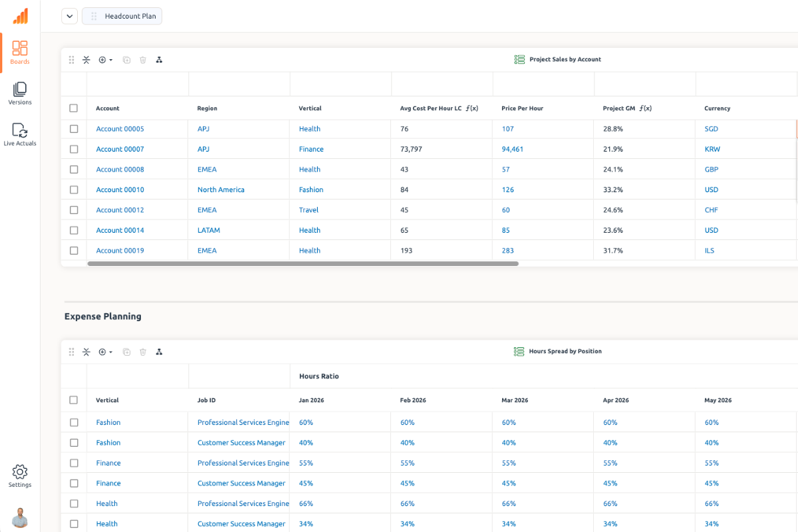Click ILS currency cell
Screen dimensions: 798x532
pos(710,251)
